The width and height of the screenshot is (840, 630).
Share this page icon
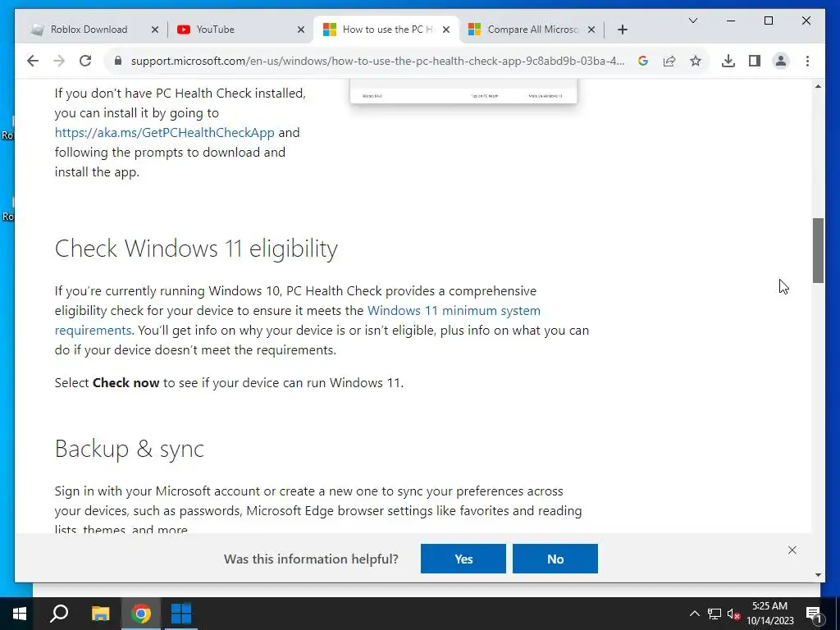tap(669, 61)
